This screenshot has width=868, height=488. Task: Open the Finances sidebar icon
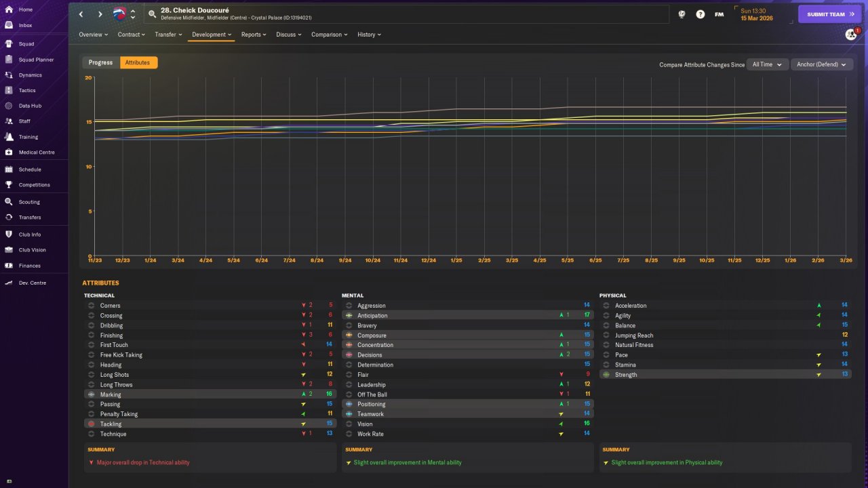pyautogui.click(x=9, y=266)
